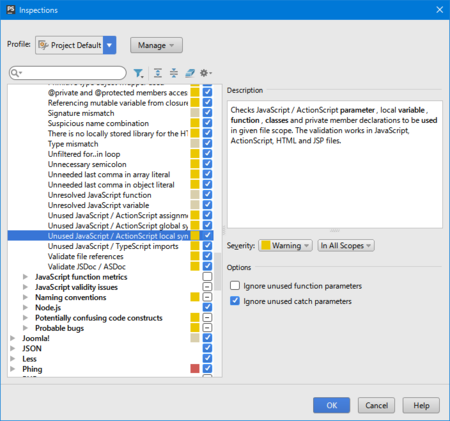Expand the Phing node
This screenshot has width=450, height=421.
click(x=13, y=369)
